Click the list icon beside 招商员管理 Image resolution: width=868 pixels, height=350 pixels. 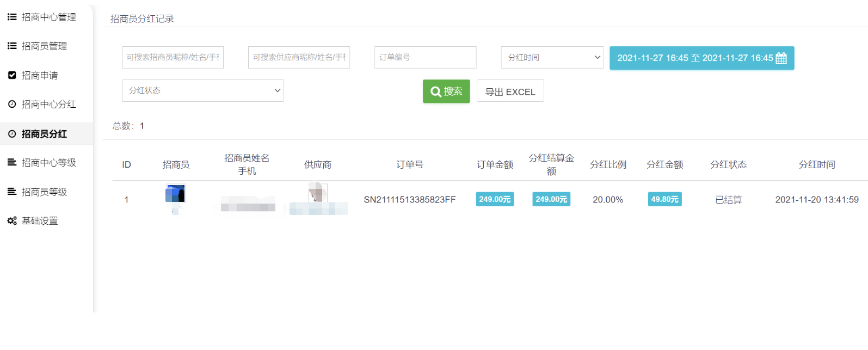coord(11,46)
